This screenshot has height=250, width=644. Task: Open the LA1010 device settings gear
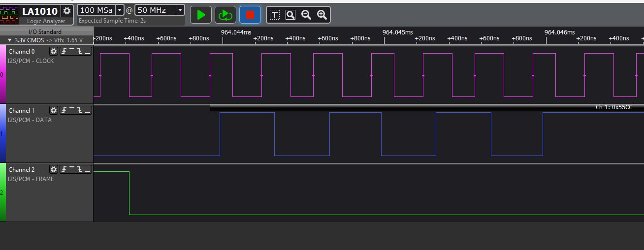[x=67, y=11]
